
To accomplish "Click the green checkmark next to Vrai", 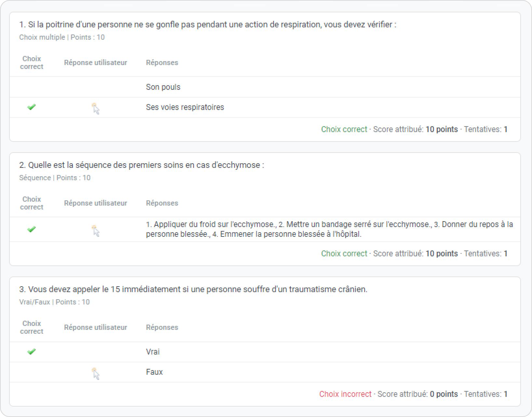I will (x=32, y=352).
